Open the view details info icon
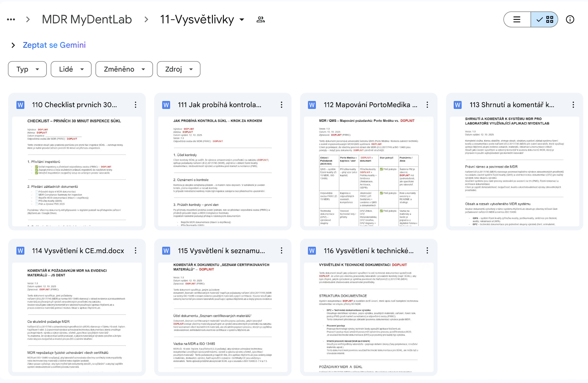Viewport: 588px width, 383px height. coord(570,19)
